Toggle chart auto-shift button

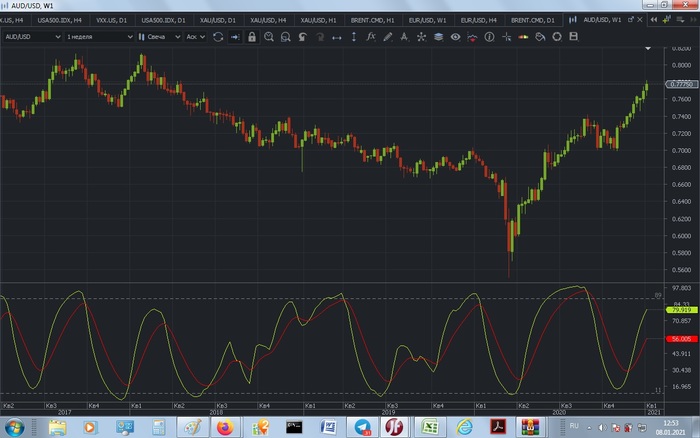click(x=234, y=37)
